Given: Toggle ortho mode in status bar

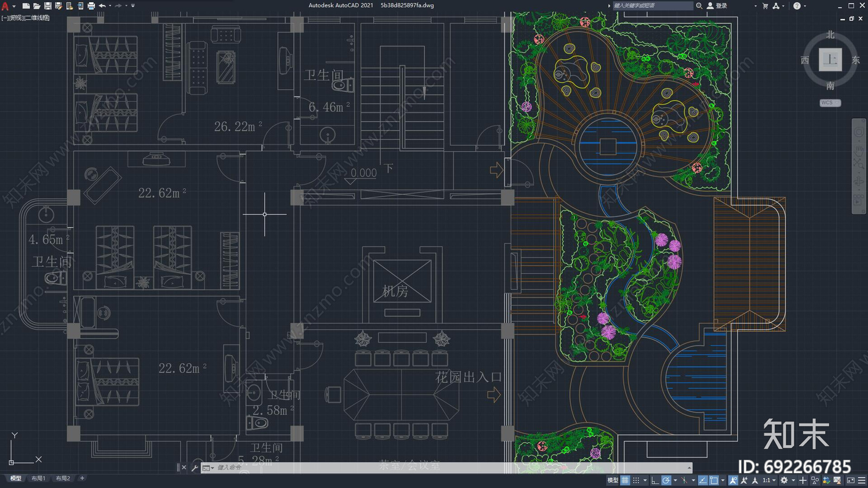Looking at the screenshot, I should click(655, 480).
